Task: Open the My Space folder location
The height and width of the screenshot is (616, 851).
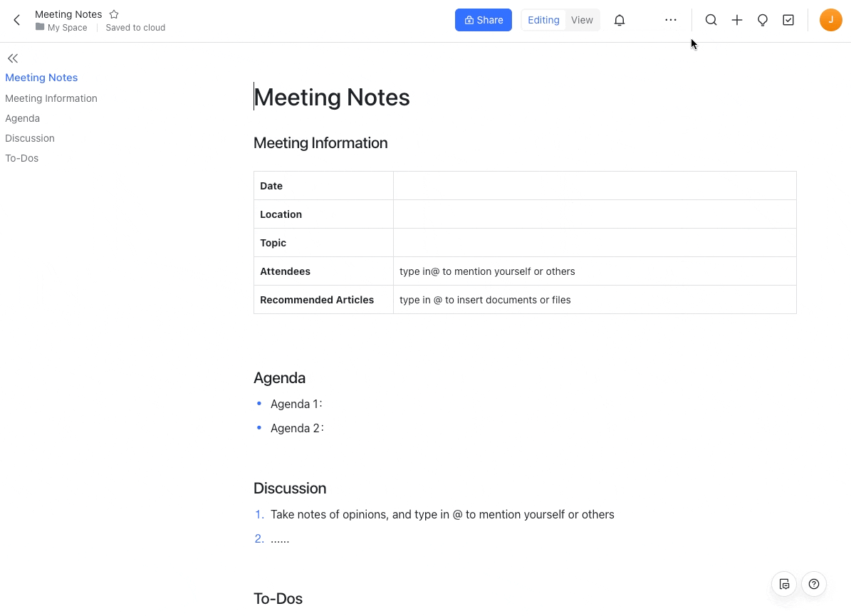Action: coord(67,28)
